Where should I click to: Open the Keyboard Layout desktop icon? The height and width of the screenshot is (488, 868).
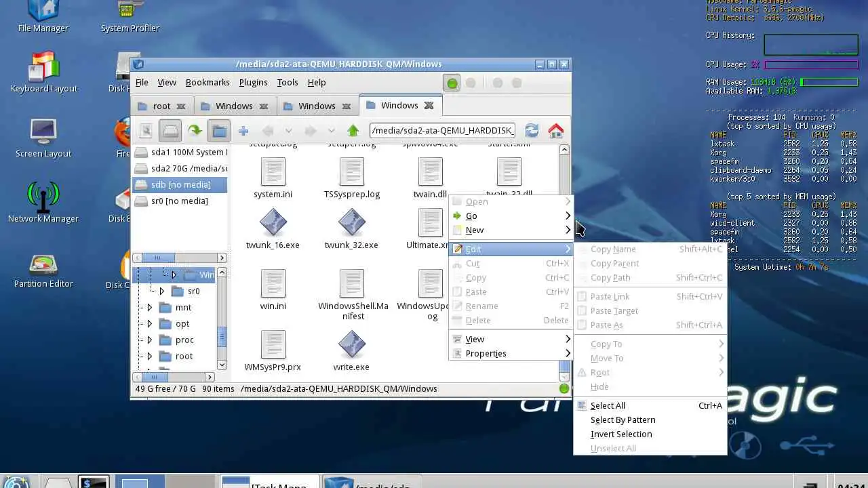click(43, 73)
